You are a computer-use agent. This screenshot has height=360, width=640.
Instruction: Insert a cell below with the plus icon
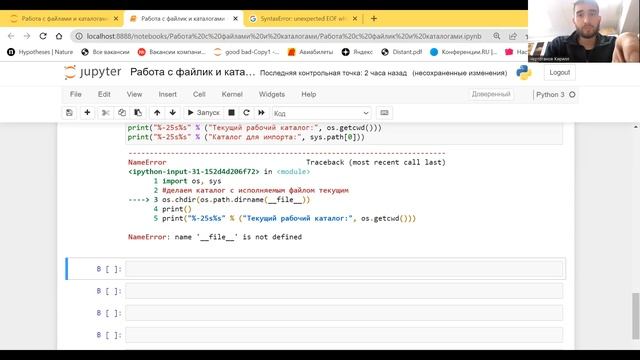[87, 113]
